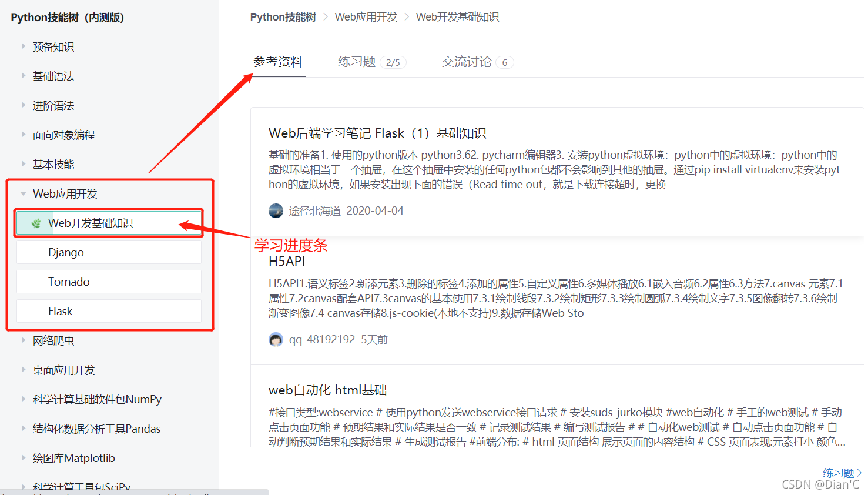Expand the 科学计算基础软件包NumPy arrow
Screen dimensions: 868x495
click(24, 399)
